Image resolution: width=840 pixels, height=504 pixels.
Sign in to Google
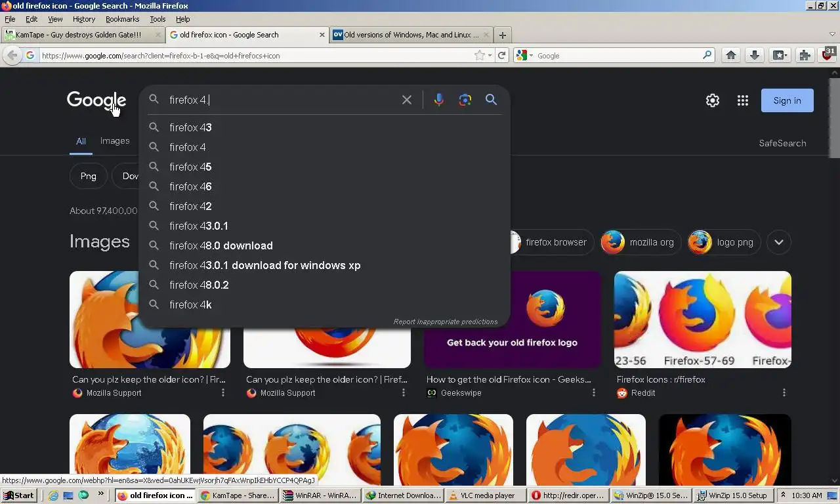787,100
